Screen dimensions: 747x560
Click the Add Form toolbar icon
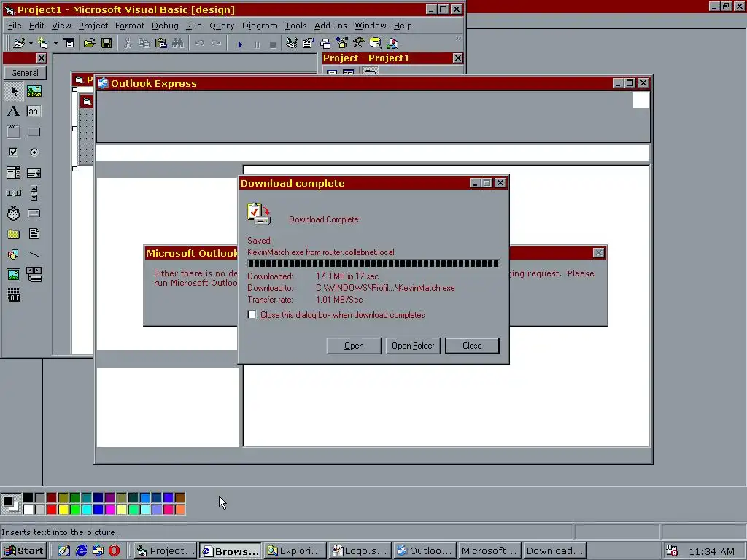coord(43,43)
